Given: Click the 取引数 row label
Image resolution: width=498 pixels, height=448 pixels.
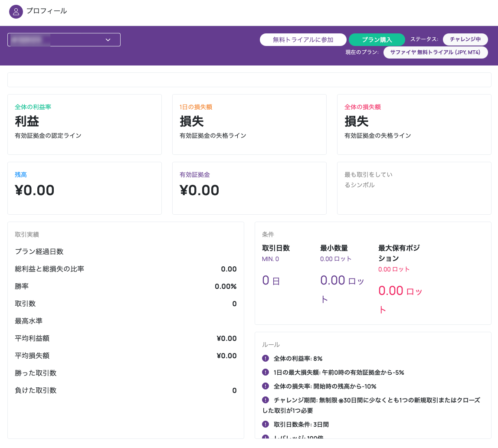Looking at the screenshot, I should [25, 304].
